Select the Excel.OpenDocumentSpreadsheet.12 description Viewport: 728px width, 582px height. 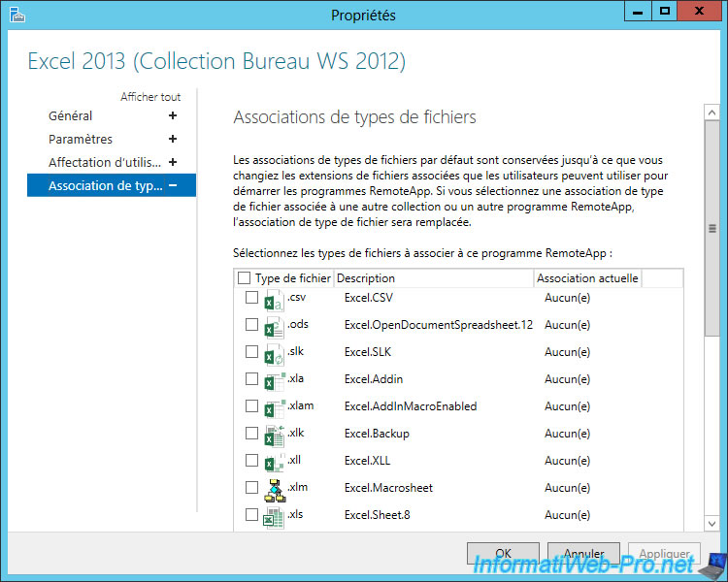[439, 325]
